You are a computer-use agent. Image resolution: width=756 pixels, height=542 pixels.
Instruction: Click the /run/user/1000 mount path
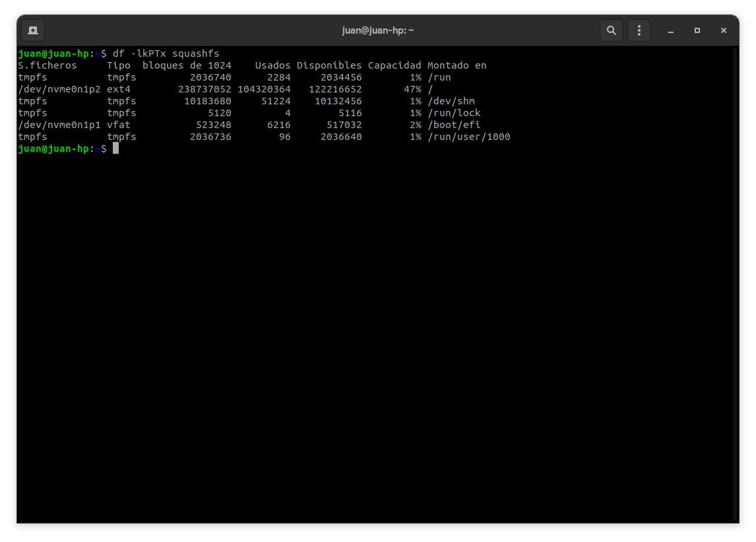tap(470, 137)
